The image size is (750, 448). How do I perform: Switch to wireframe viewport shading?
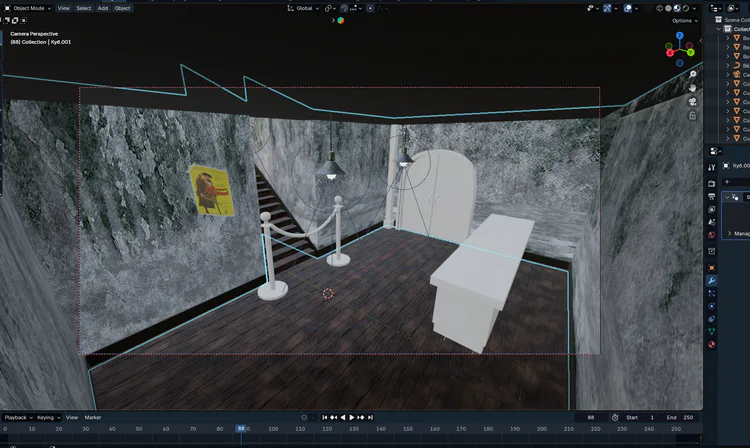tap(660, 8)
